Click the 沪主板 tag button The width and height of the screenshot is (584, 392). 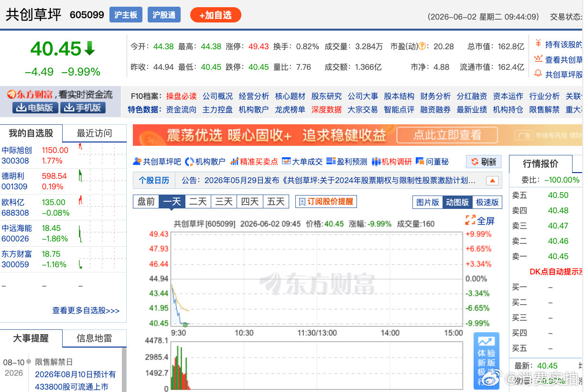pyautogui.click(x=126, y=15)
